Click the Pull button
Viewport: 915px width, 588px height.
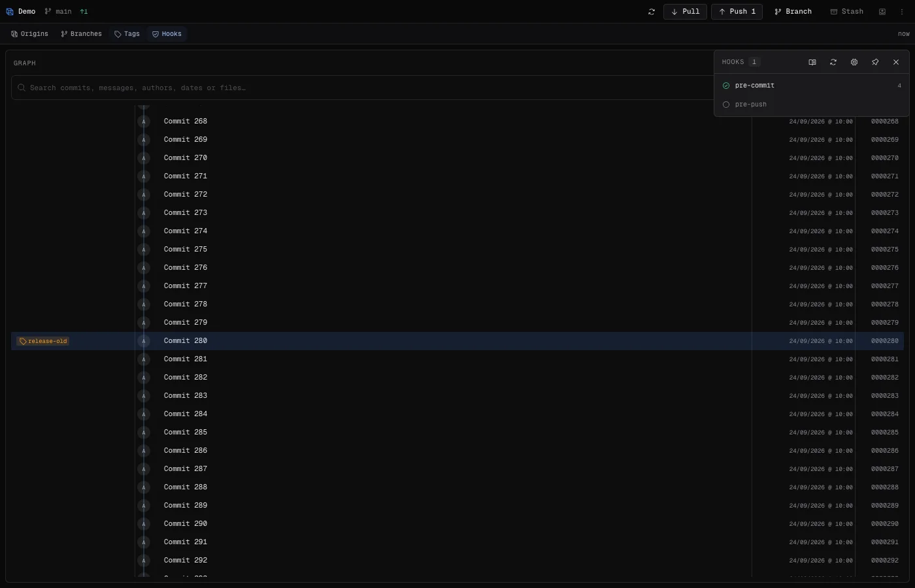685,12
